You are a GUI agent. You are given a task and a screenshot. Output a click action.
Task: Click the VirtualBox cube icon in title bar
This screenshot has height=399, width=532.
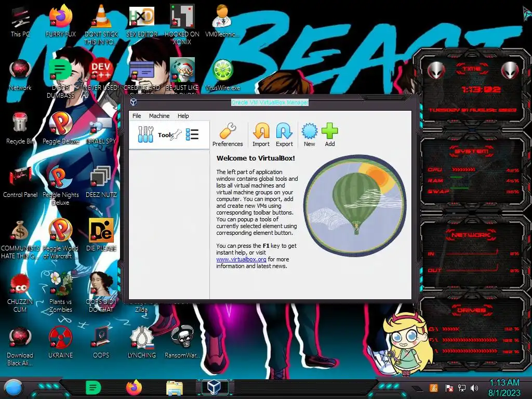(x=134, y=102)
